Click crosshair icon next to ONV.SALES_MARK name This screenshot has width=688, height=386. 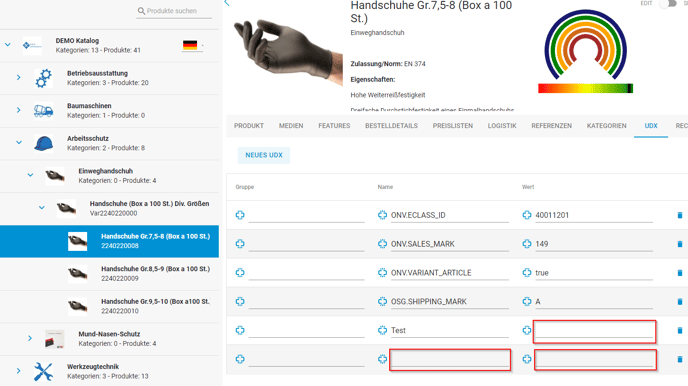click(382, 243)
